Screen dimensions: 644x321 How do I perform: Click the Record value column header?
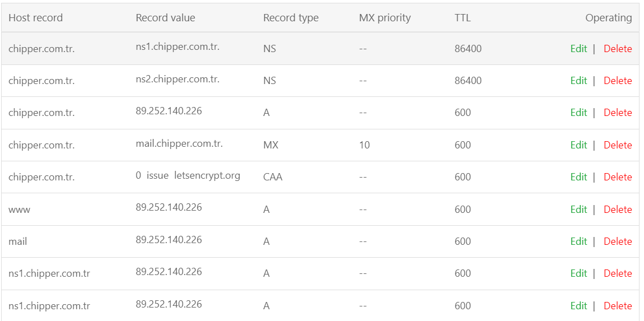point(165,18)
